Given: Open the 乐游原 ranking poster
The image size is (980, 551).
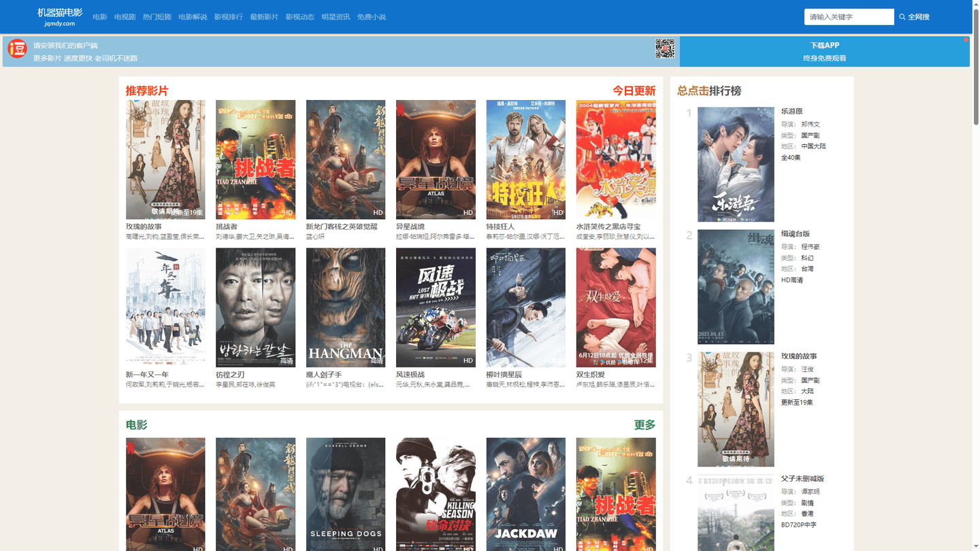Looking at the screenshot, I should 736,165.
